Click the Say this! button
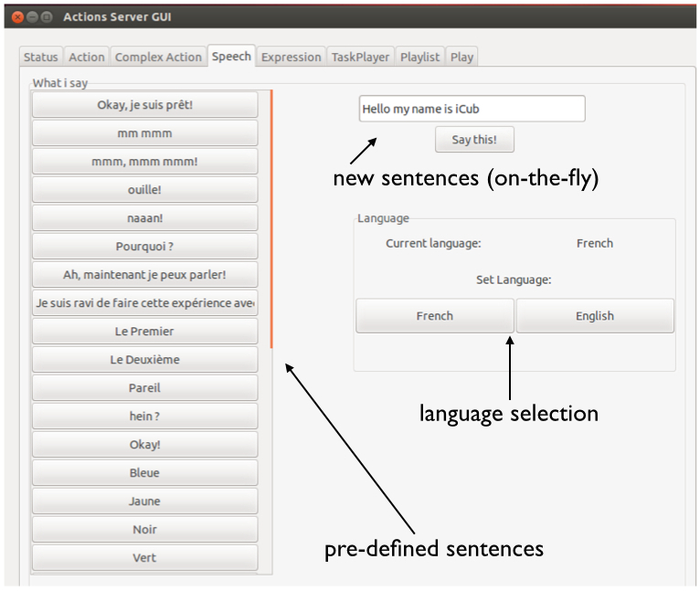The height and width of the screenshot is (591, 700). click(x=474, y=140)
